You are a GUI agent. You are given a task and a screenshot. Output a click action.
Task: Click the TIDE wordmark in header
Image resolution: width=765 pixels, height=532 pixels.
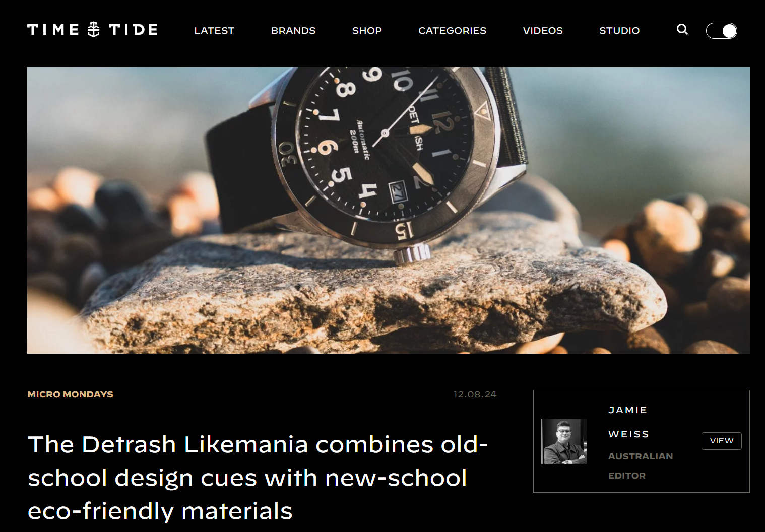[x=134, y=30]
